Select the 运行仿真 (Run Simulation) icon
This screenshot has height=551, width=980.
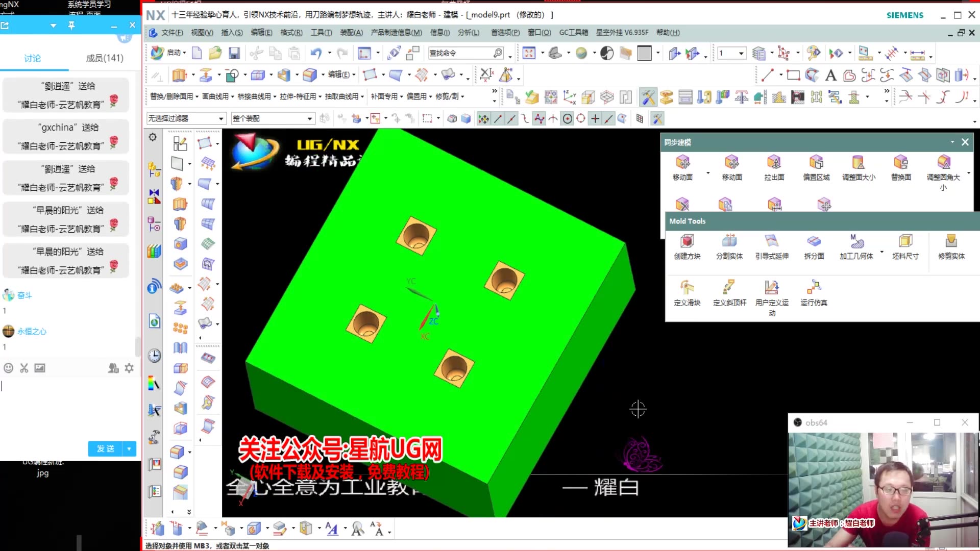(x=814, y=288)
